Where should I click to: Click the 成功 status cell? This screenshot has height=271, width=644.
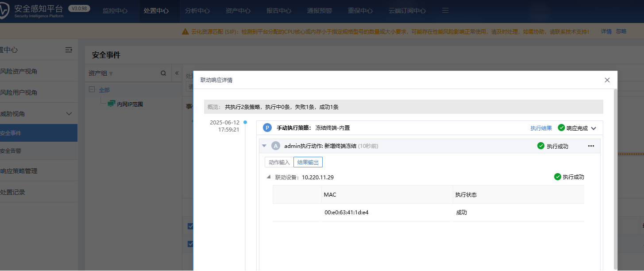point(461,213)
